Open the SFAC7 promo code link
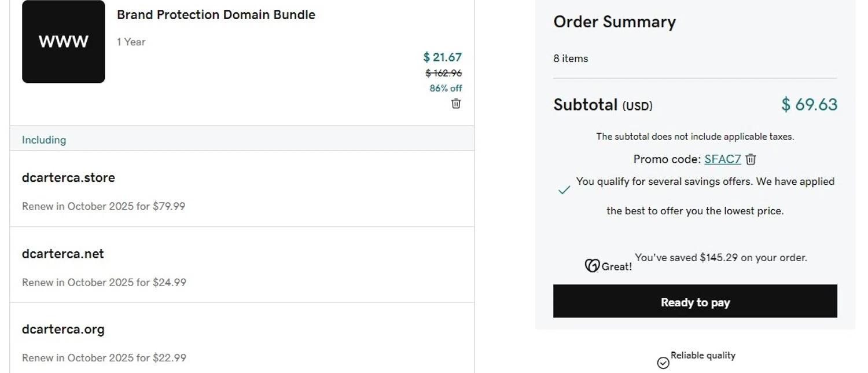Screen dimensions: 868x373 (722, 159)
